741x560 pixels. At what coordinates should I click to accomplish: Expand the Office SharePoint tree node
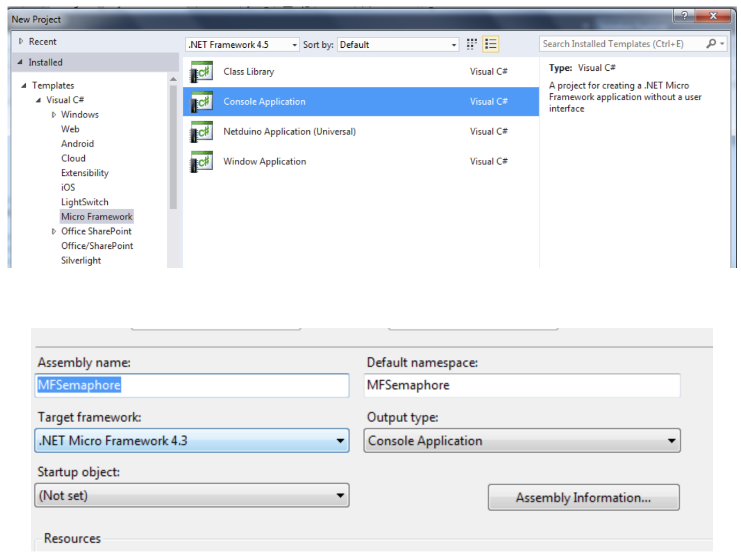54,232
